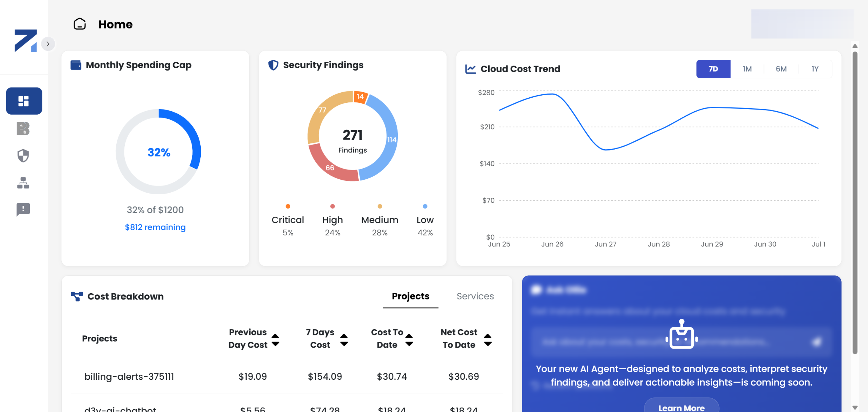The image size is (868, 412).
Task: Sort by Previous Day Cost column
Action: (x=275, y=339)
